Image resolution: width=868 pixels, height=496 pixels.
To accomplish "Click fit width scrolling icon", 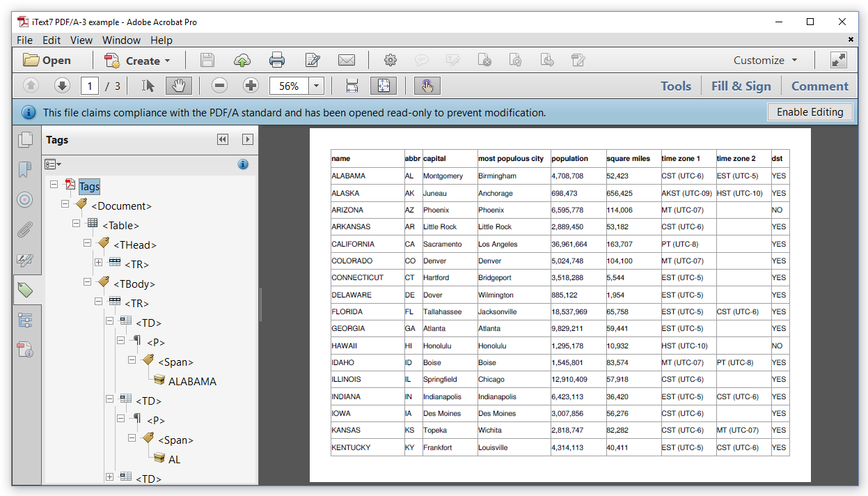I will pos(352,86).
